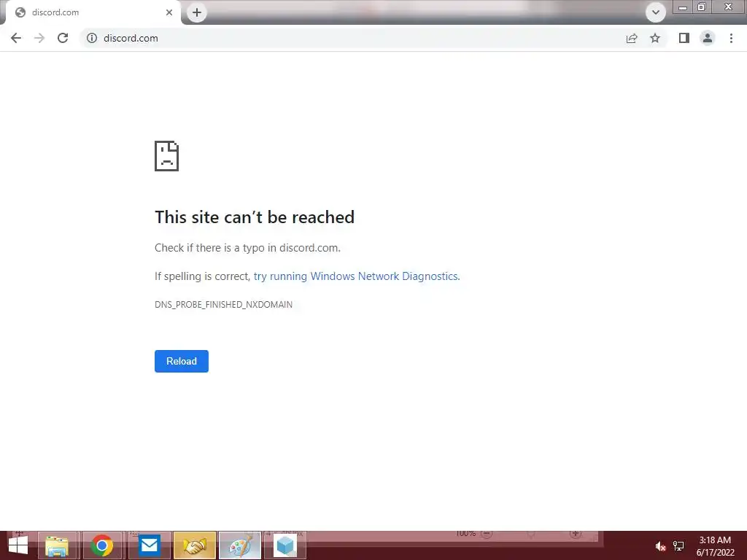Click the 'This site can't be reached' heading
This screenshot has height=560, width=747.
click(255, 217)
